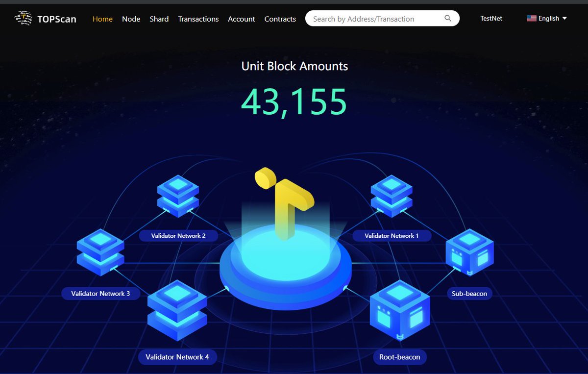The image size is (588, 374).
Task: Select the Sub-beacon label
Action: tap(469, 294)
